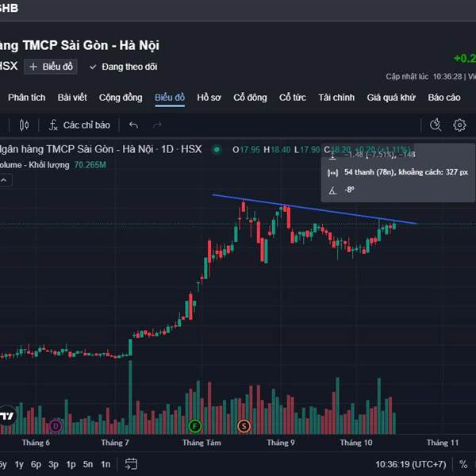The image size is (476, 476).
Task: Click the Cập nhật lúc 10:36:28 timestamp
Action: tap(424, 76)
